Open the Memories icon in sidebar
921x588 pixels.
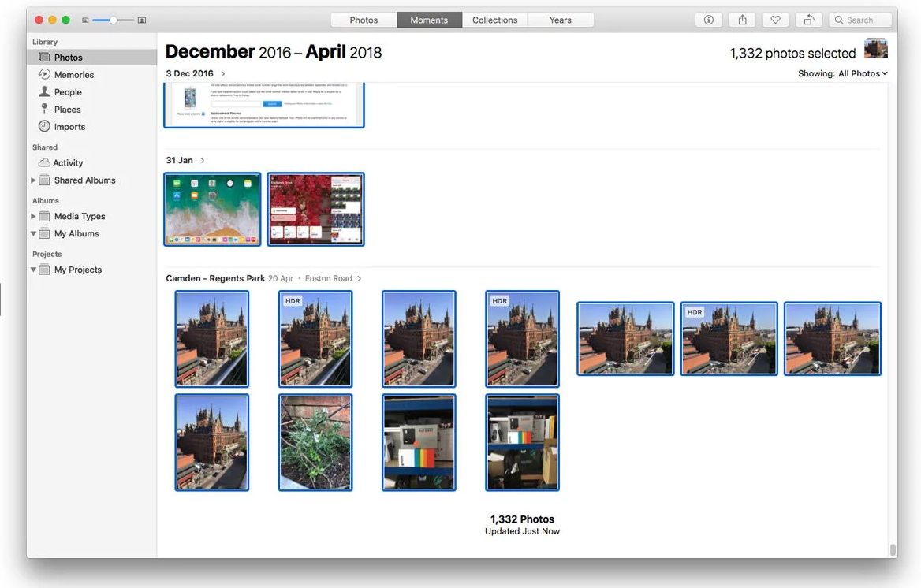tap(44, 74)
